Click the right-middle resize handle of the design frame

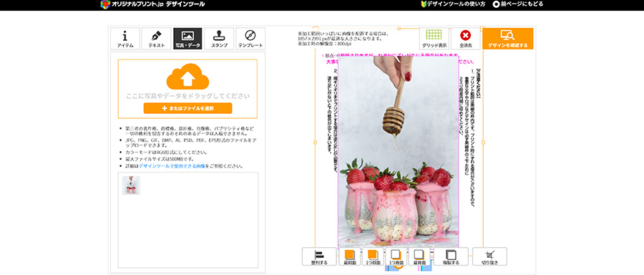click(483, 143)
